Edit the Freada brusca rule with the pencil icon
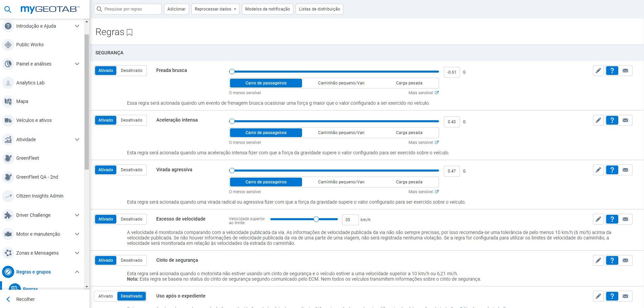644x308 pixels. (598, 71)
